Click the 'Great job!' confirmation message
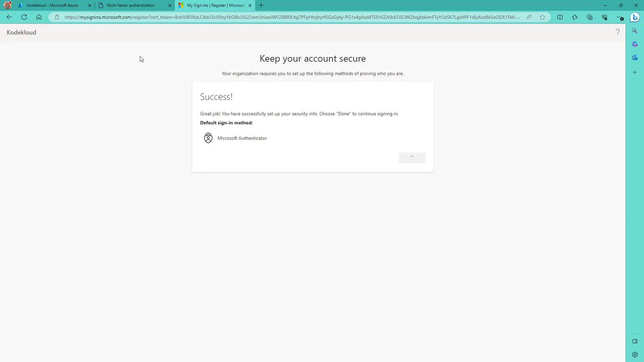The image size is (644, 362). point(299,114)
